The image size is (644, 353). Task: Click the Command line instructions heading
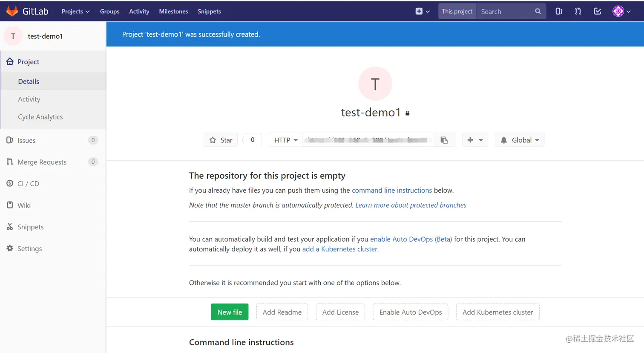coord(241,342)
